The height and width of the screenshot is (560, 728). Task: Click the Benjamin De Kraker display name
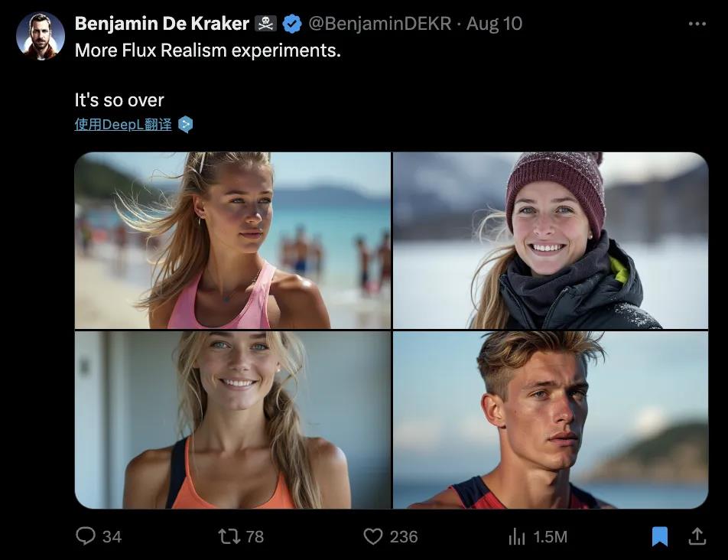tap(161, 24)
